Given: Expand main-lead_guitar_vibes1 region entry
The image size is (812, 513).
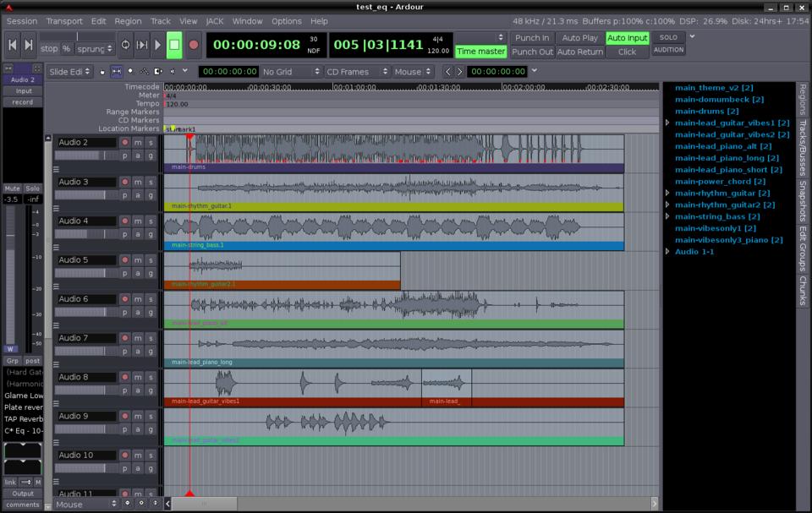Looking at the screenshot, I should 667,123.
